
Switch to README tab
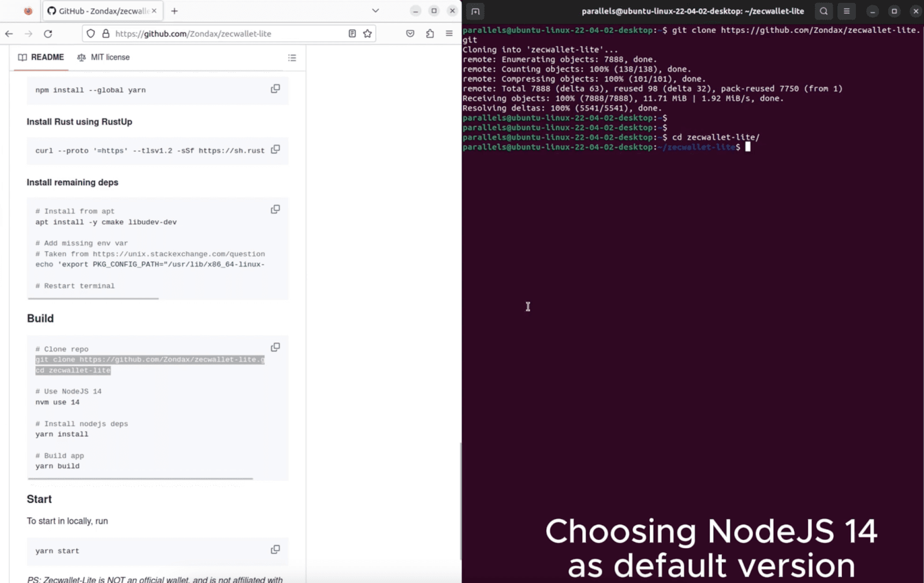point(41,57)
